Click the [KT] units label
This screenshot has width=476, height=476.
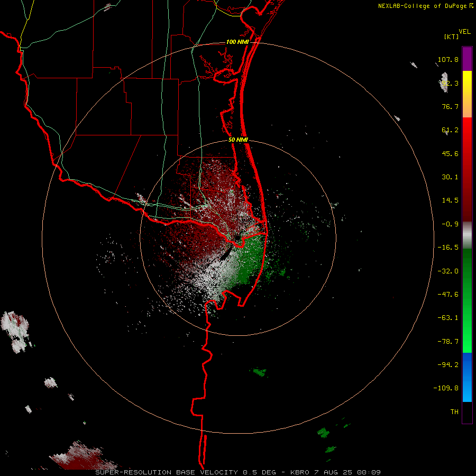(451, 36)
